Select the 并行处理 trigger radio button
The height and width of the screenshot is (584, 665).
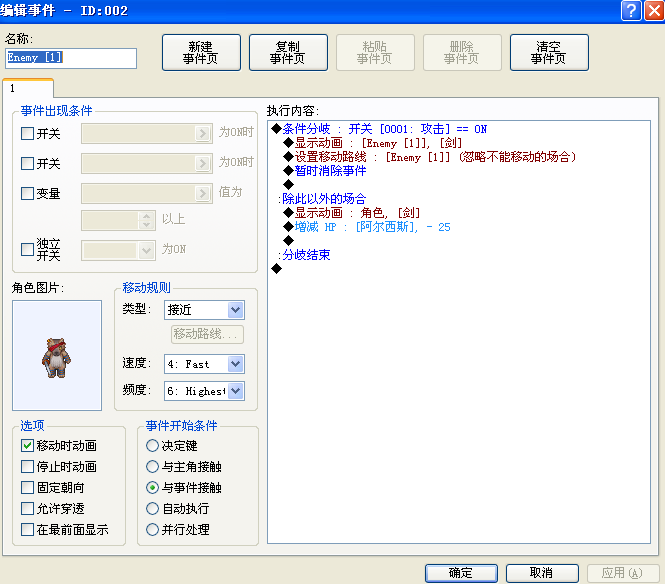pyautogui.click(x=152, y=529)
